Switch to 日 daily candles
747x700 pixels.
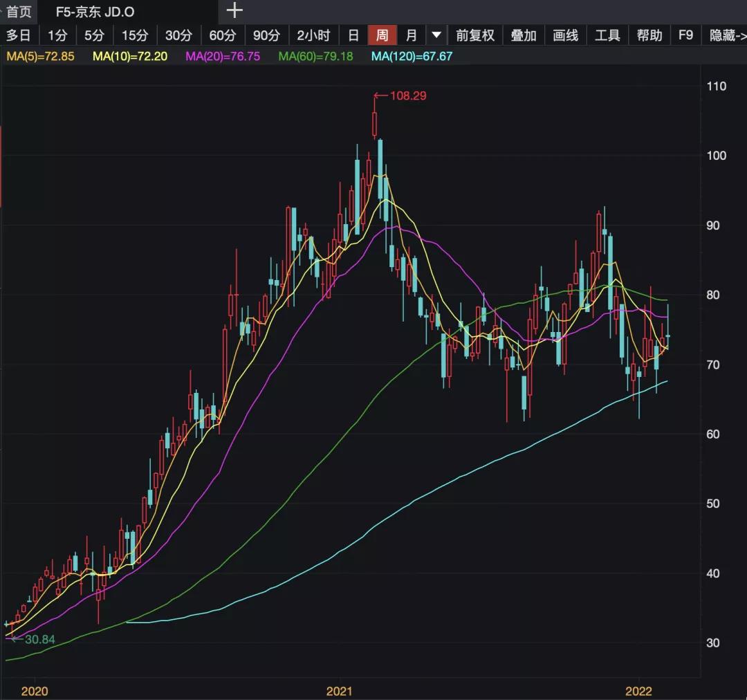(x=353, y=35)
